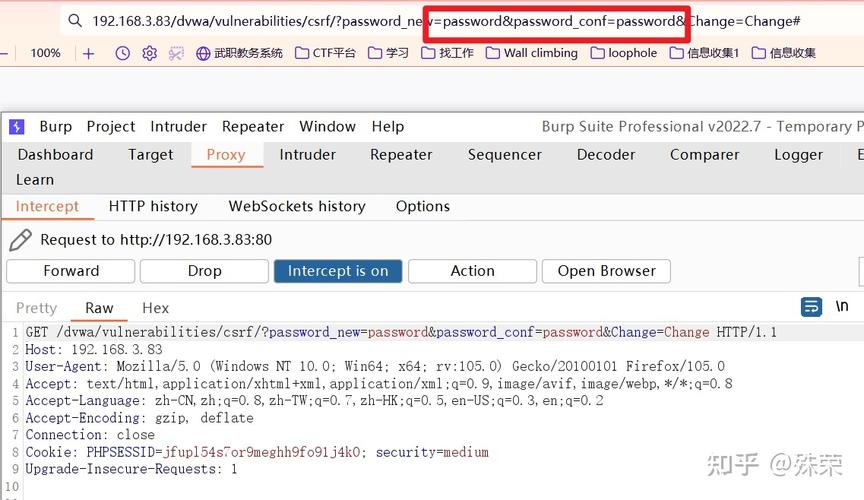Open the 学习 bookmark folder

[388, 53]
